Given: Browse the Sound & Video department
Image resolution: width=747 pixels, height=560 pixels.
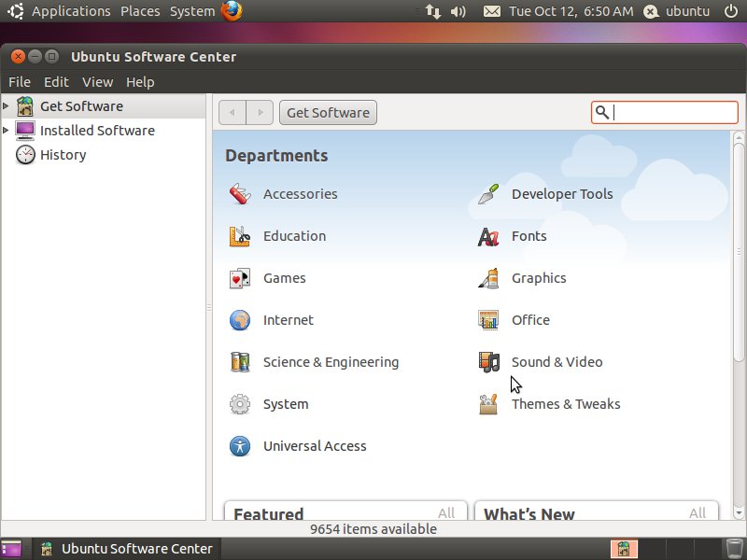Looking at the screenshot, I should pos(557,362).
